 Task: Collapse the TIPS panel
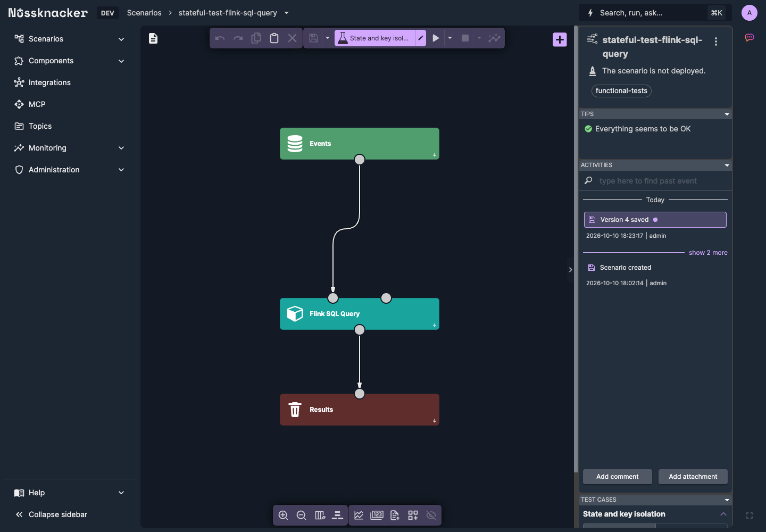point(727,114)
